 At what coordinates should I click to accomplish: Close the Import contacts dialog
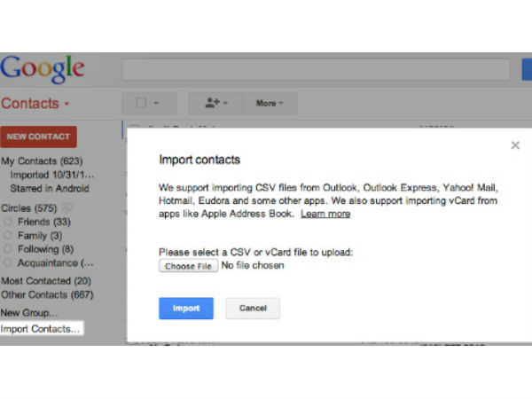[515, 145]
